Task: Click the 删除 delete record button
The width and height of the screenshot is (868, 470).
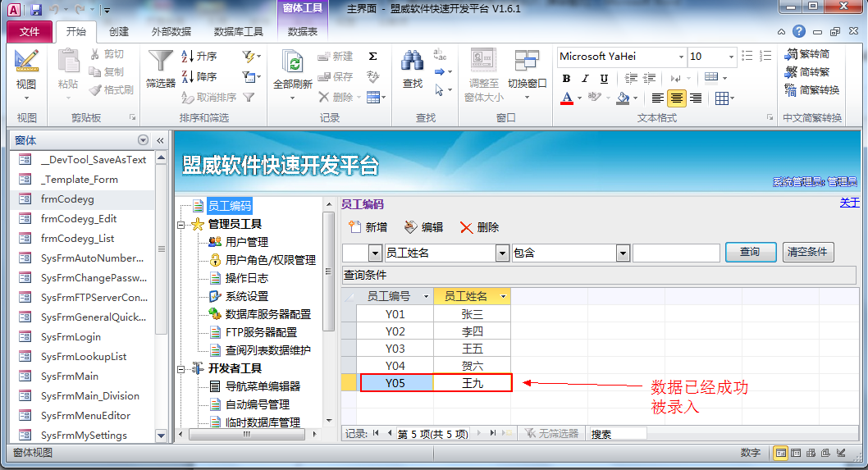Action: (x=479, y=227)
